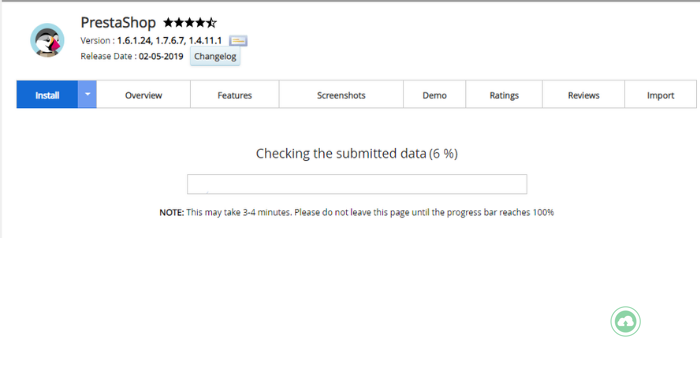Click the release date 02-05-2019

[x=161, y=56]
